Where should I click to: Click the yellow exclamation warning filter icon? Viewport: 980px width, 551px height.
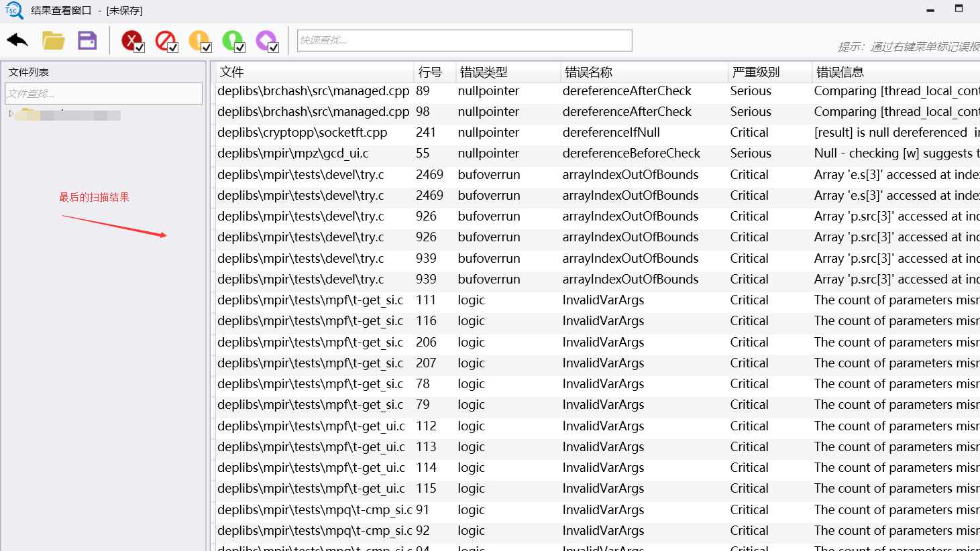click(199, 39)
